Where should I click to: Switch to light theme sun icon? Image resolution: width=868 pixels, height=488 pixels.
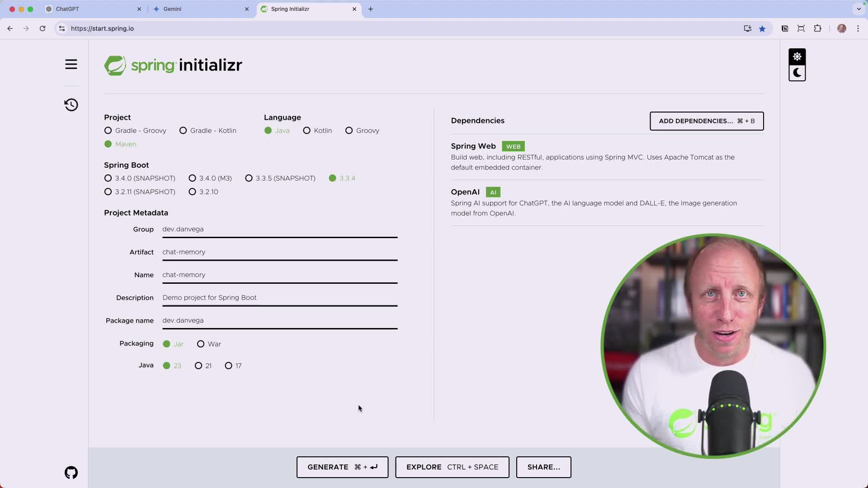point(797,56)
